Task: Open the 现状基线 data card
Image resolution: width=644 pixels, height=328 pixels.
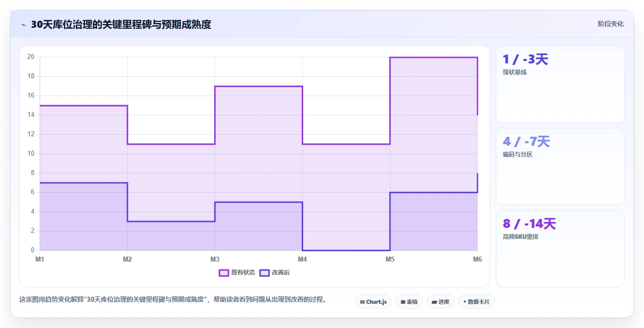Action: pyautogui.click(x=560, y=84)
